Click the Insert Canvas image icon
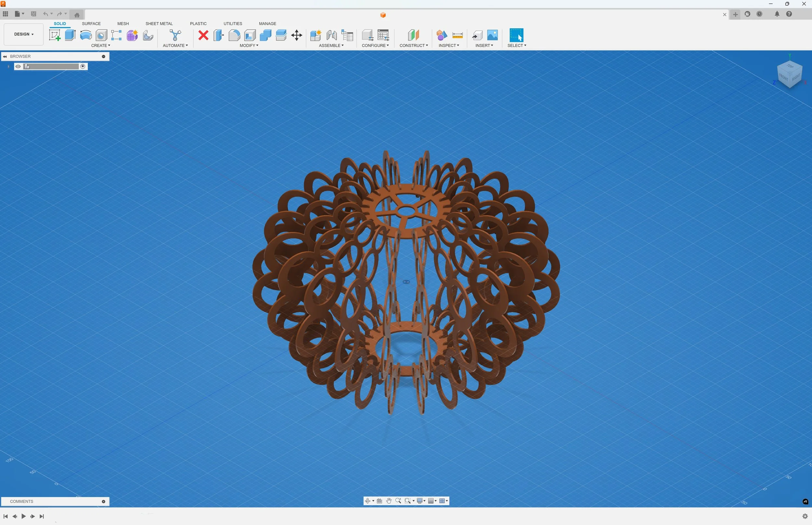This screenshot has height=525, width=812. 492,35
